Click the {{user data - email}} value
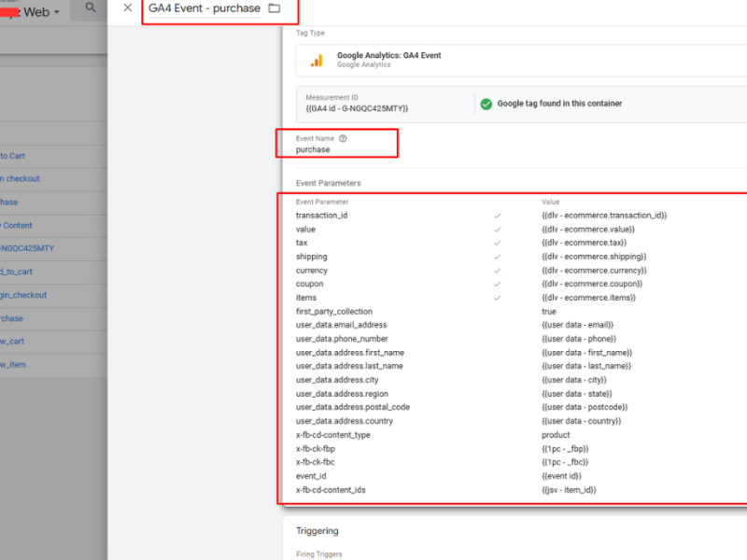This screenshot has width=747, height=560. [577, 325]
